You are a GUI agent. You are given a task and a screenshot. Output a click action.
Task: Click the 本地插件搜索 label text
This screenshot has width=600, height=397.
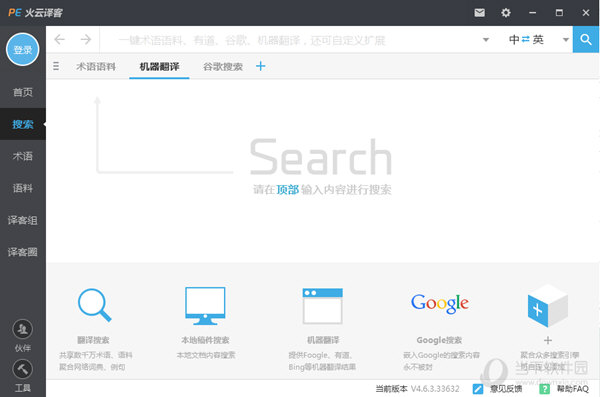point(205,340)
